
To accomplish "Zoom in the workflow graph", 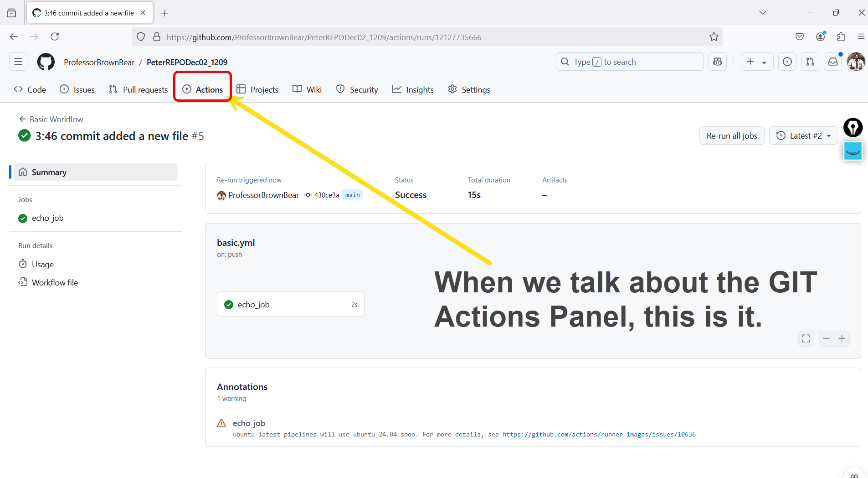I will coord(842,338).
